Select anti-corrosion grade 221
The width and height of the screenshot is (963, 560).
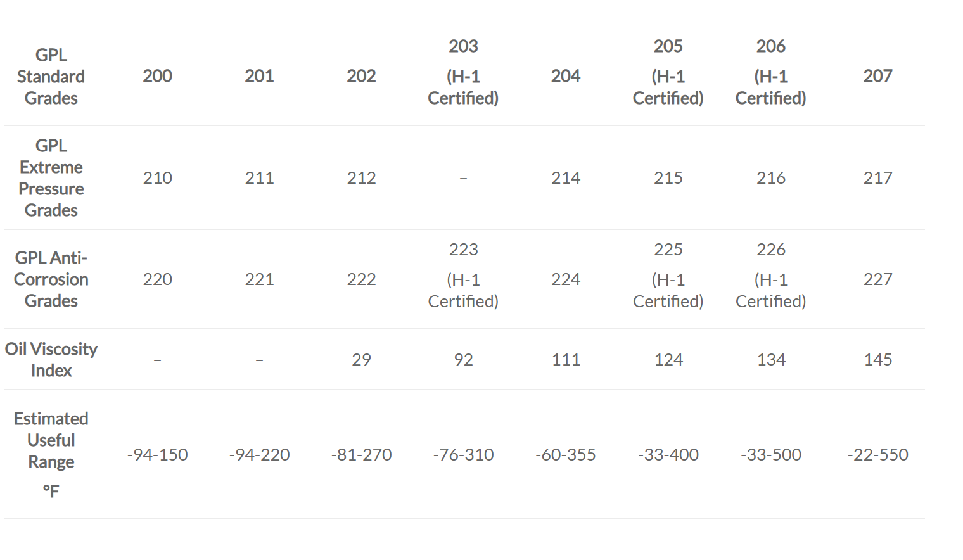click(x=259, y=279)
